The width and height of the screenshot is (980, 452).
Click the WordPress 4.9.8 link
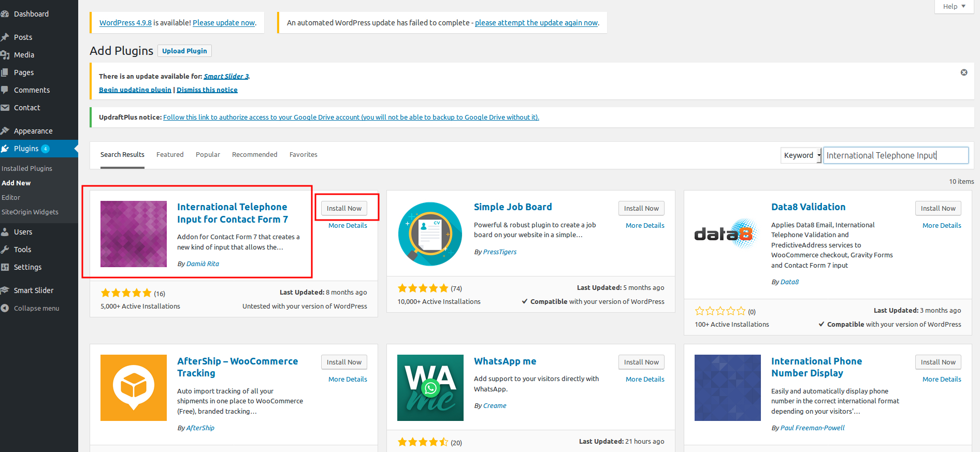(x=125, y=23)
